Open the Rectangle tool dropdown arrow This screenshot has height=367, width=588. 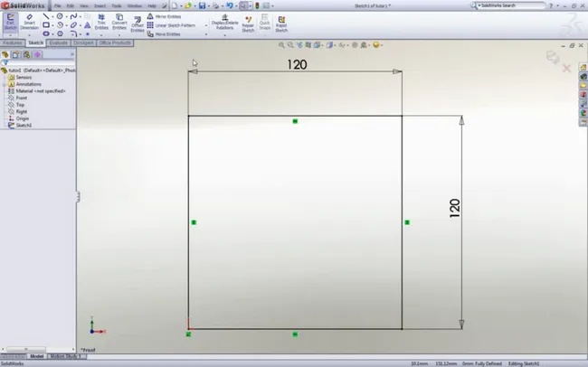pyautogui.click(x=52, y=25)
